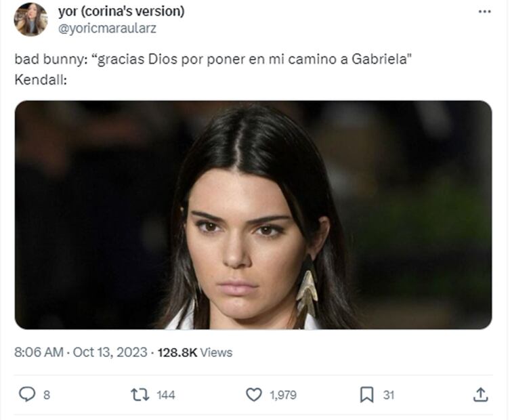510x420 pixels.
Task: Click the 8:06 AM timestamp
Action: point(39,352)
